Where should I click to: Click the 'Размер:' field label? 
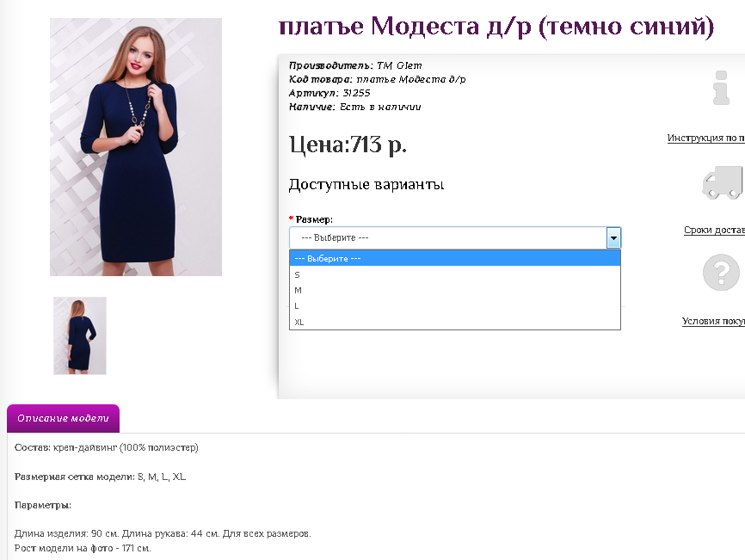coord(314,219)
